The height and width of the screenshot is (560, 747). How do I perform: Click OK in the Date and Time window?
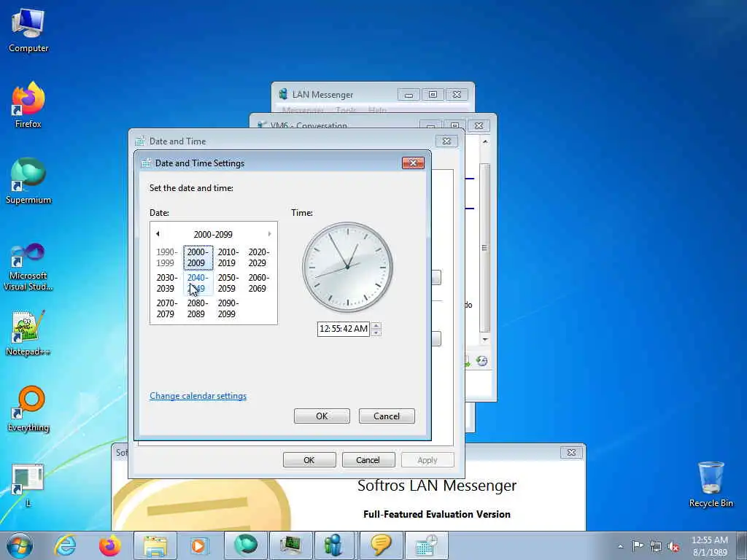pos(309,460)
